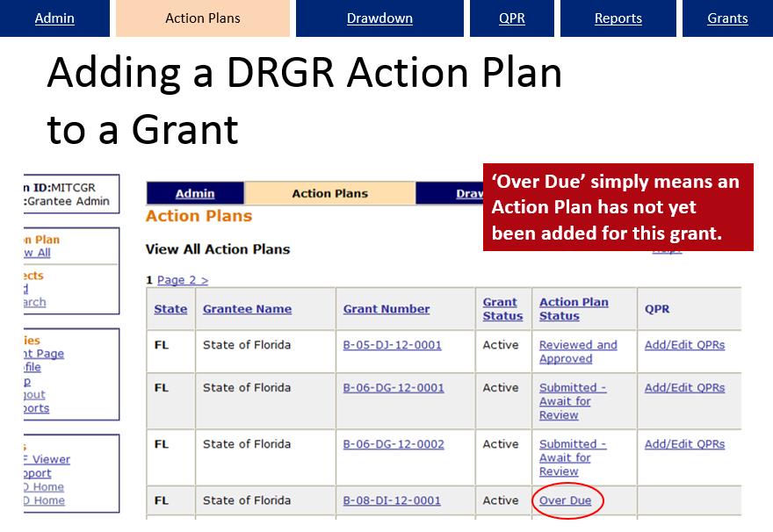The image size is (773, 532).
Task: Add/Edit QPRs for grant B-05-DJ-12-0001
Action: point(684,344)
